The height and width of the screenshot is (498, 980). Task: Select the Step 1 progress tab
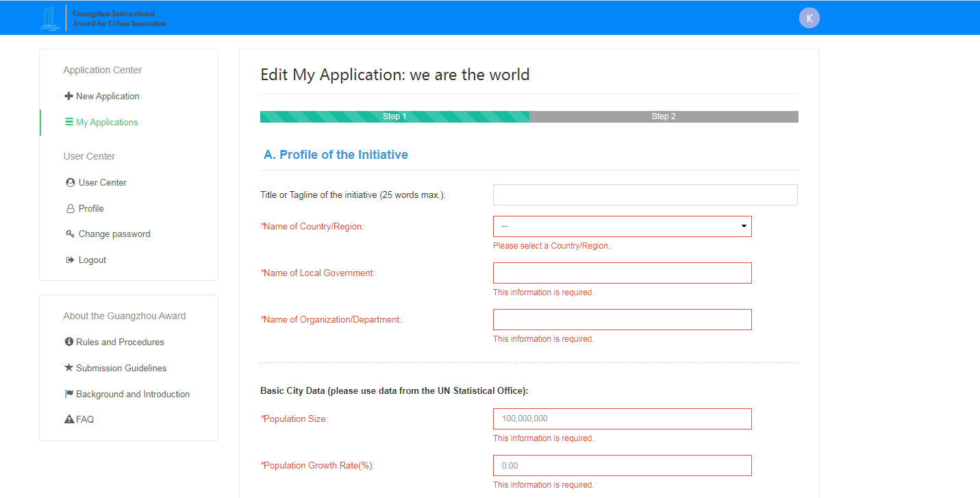click(394, 116)
